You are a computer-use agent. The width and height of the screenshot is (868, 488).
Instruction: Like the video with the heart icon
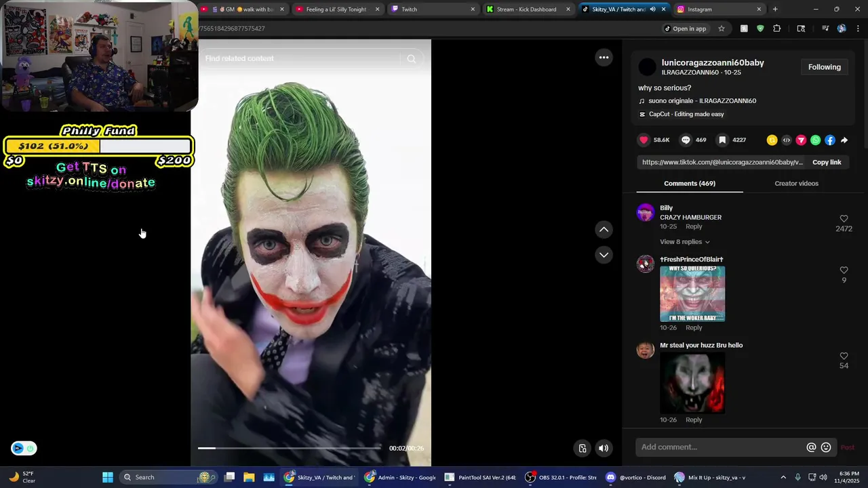click(644, 140)
